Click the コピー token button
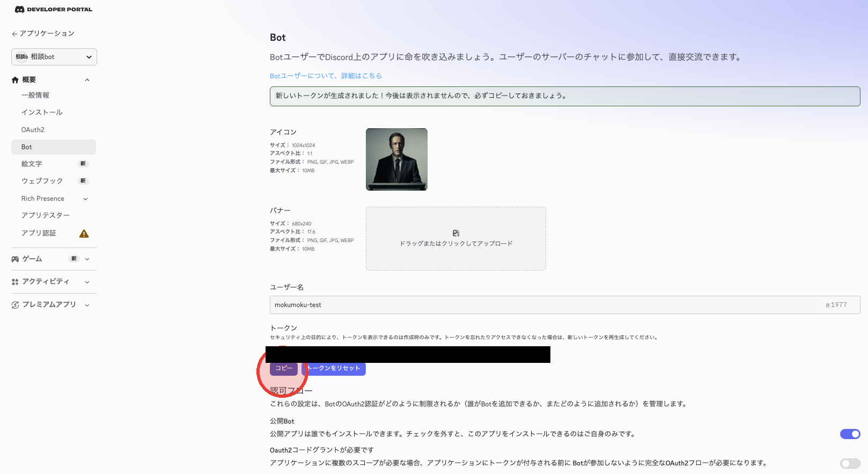The width and height of the screenshot is (868, 474). tap(284, 368)
